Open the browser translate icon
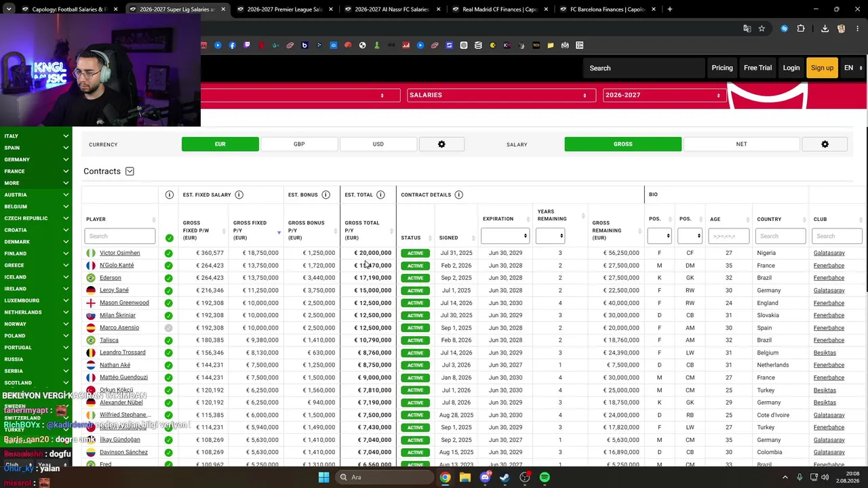 click(747, 28)
